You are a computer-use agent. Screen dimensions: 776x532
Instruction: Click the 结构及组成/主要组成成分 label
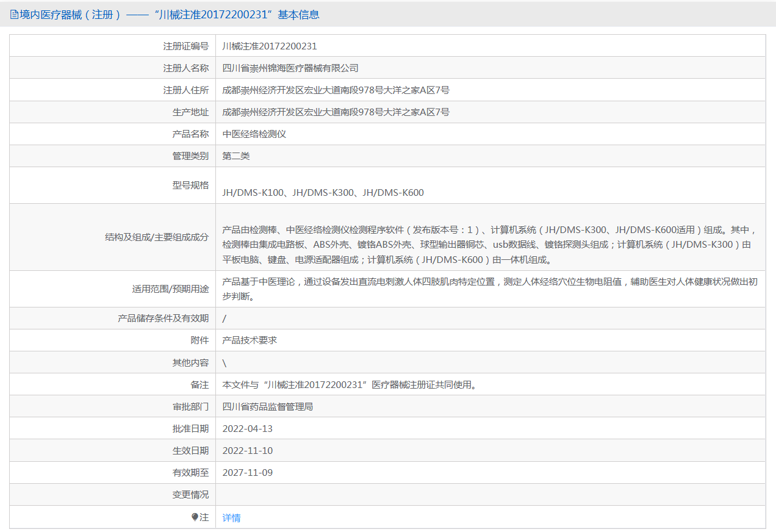click(x=157, y=237)
